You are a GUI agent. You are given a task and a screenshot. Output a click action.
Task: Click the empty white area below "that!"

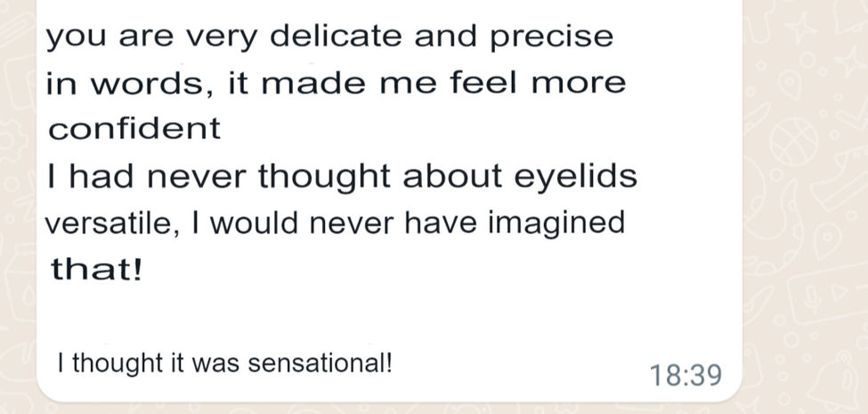point(356,312)
